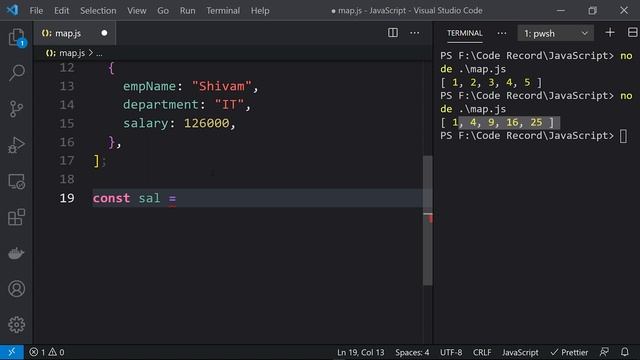Click Prettier status bar item

pos(569,352)
